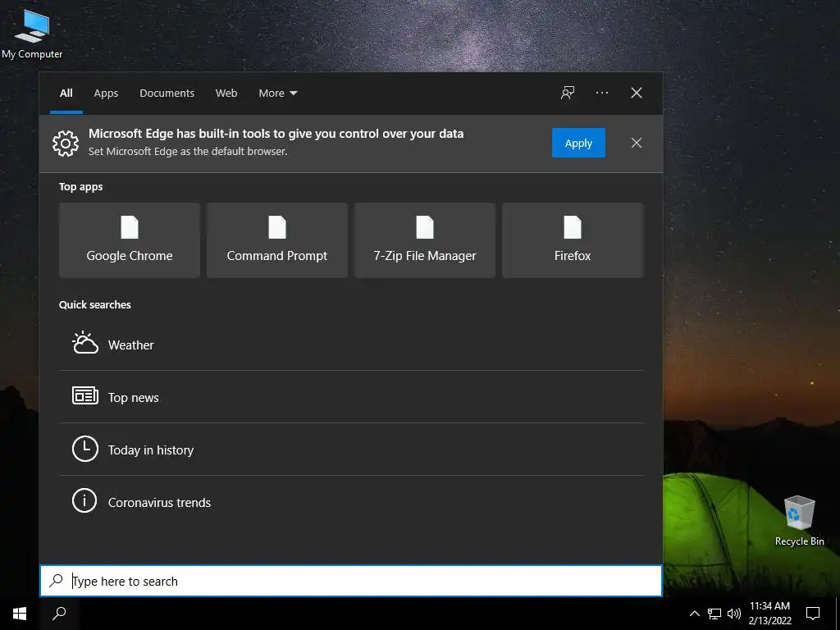840x630 pixels.
Task: Open the three-dot options menu
Action: (601, 93)
